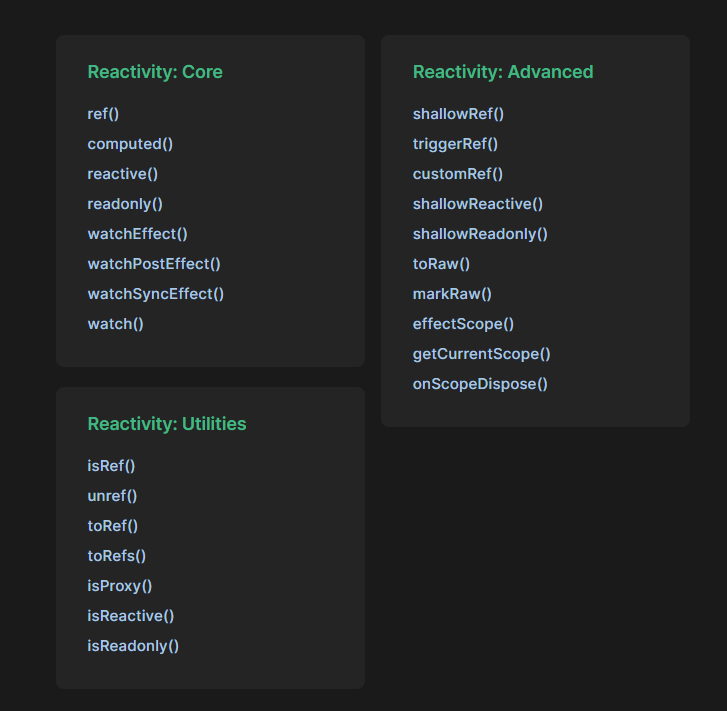Click the triggerRef() link

455,144
